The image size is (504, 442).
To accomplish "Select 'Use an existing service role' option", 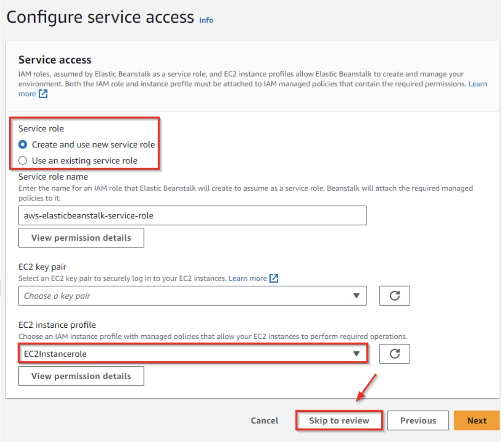I will [x=23, y=161].
